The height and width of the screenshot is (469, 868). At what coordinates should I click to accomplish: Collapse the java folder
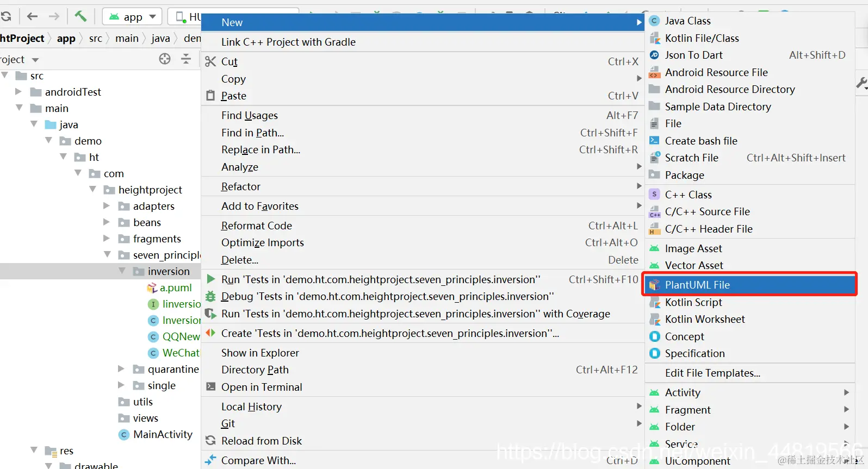click(x=34, y=124)
